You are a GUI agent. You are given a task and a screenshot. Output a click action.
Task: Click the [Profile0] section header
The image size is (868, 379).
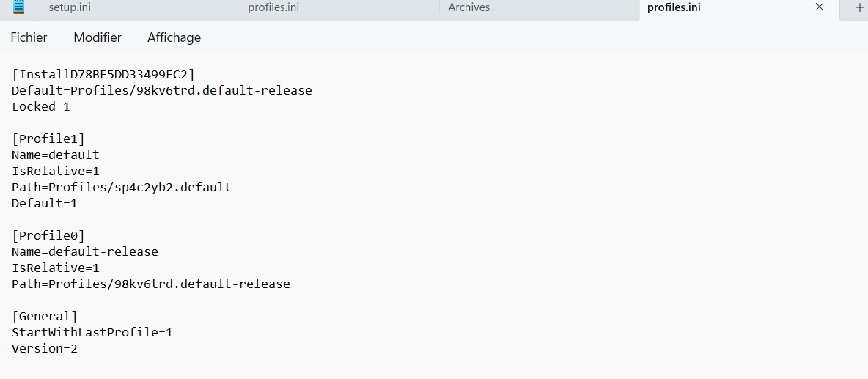48,235
